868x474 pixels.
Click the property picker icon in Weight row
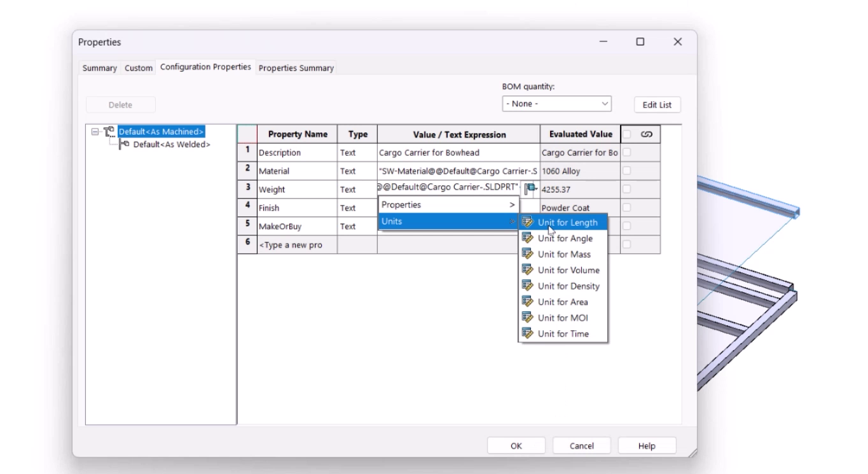pyautogui.click(x=530, y=188)
